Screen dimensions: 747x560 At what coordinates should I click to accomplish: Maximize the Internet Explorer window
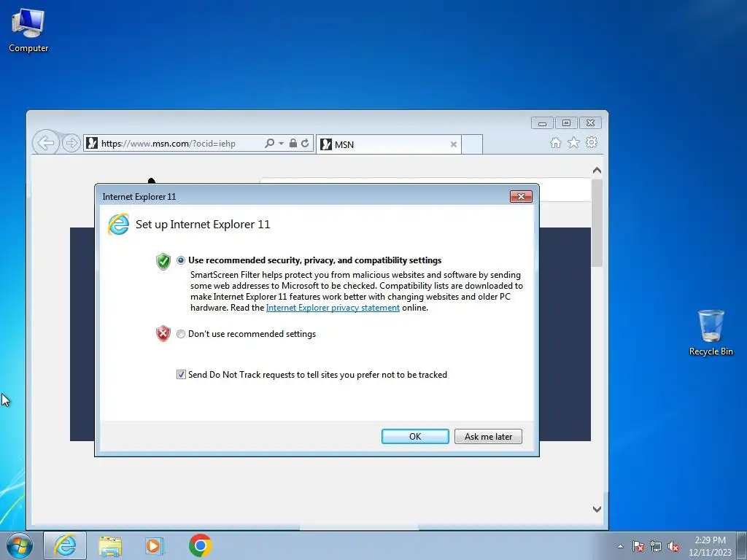coord(566,123)
